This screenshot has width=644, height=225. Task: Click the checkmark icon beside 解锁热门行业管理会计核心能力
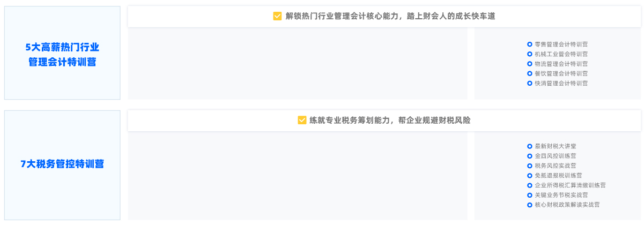click(277, 16)
